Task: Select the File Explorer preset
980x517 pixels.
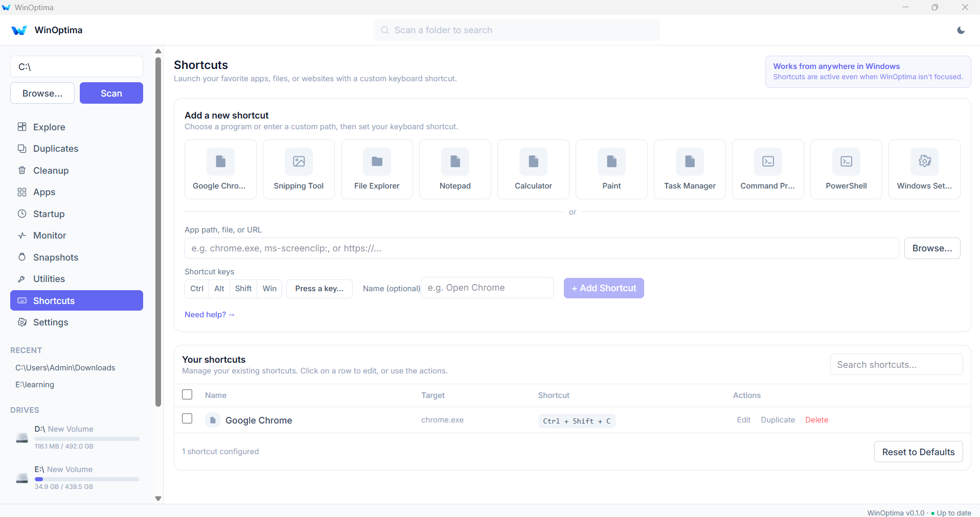Action: [x=377, y=169]
